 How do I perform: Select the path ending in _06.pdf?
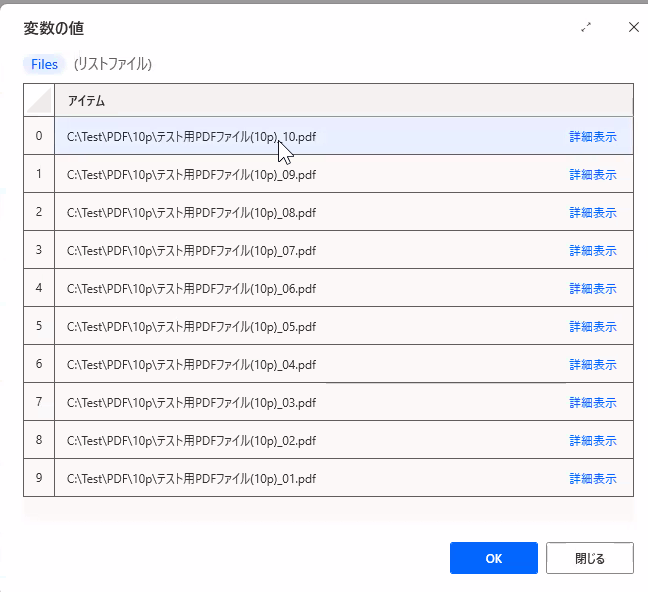pyautogui.click(x=191, y=289)
